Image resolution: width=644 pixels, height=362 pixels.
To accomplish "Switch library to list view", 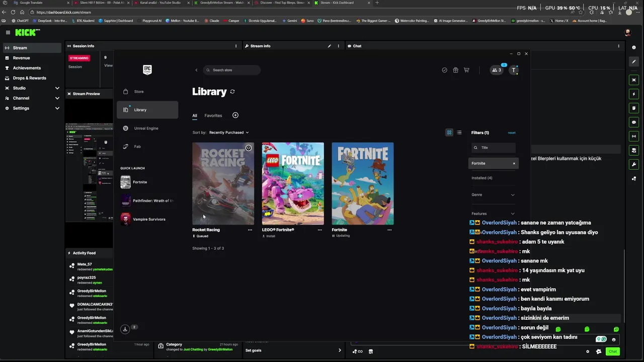I will coord(459,132).
